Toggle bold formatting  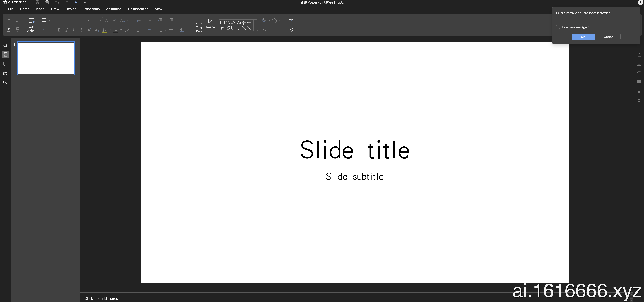59,30
